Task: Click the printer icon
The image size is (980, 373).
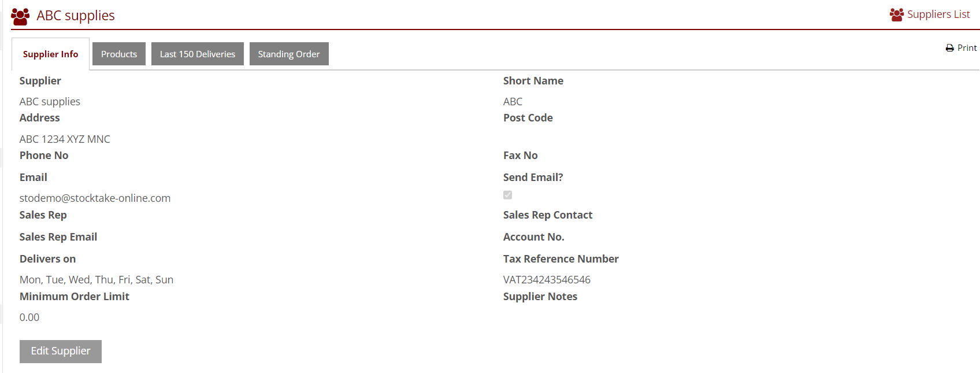Action: pos(949,48)
